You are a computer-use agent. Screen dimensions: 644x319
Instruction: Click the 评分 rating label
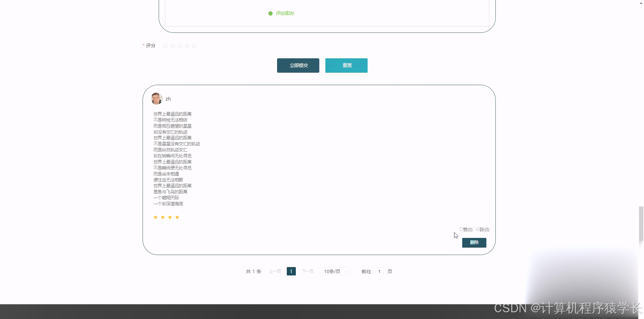151,46
